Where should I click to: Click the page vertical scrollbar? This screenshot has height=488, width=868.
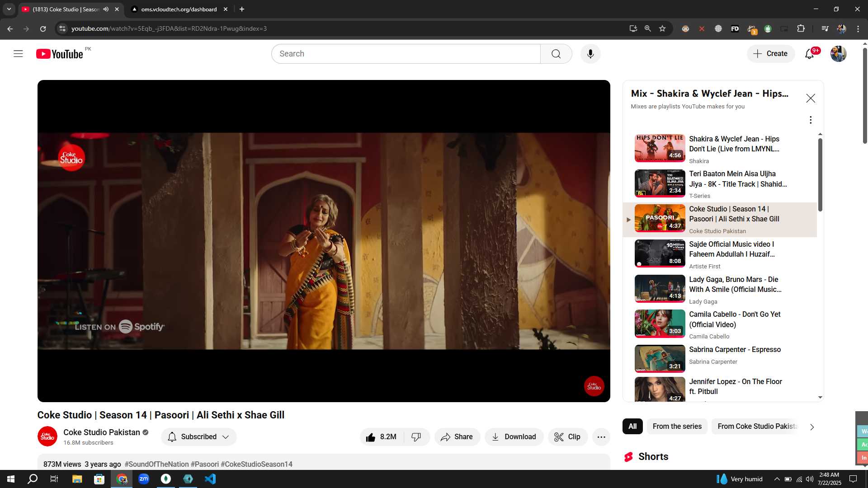[865, 95]
